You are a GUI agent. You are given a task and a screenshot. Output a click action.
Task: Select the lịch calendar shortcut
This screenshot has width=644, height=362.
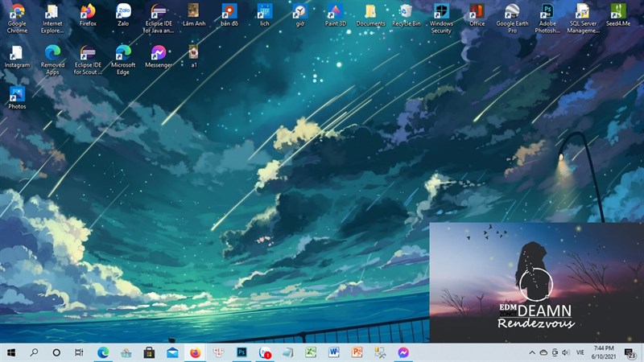[x=265, y=15]
